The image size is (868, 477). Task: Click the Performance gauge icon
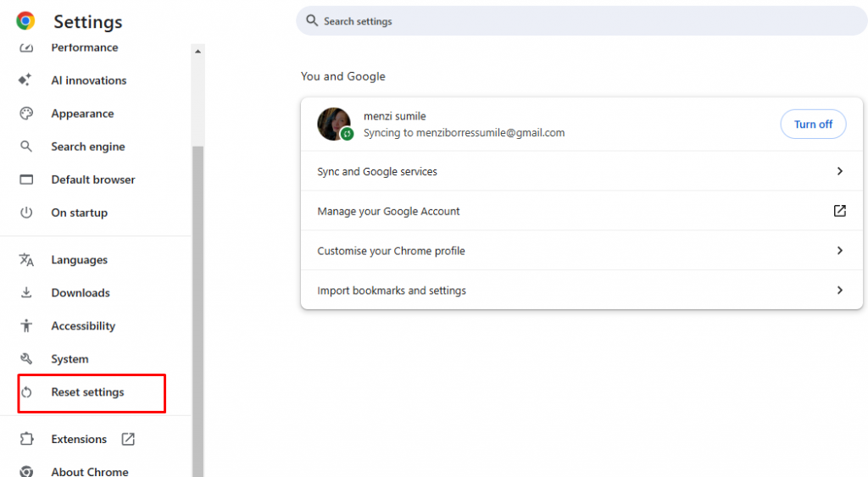click(x=26, y=47)
